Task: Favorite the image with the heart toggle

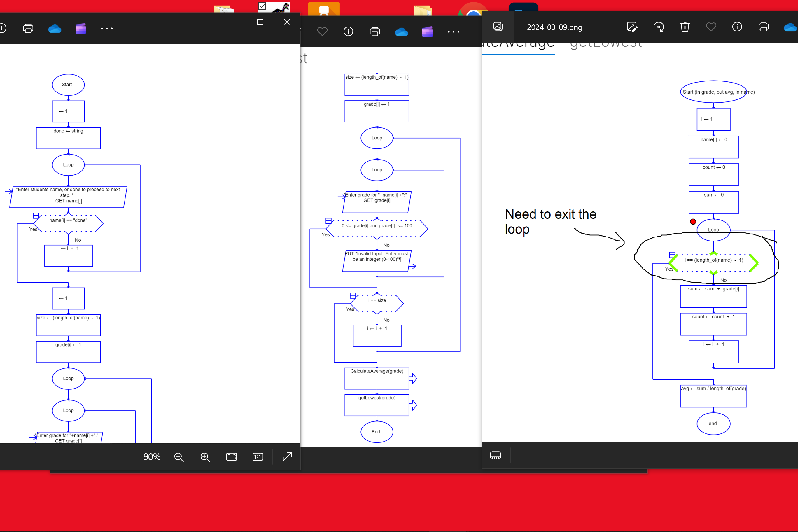Action: pos(711,27)
